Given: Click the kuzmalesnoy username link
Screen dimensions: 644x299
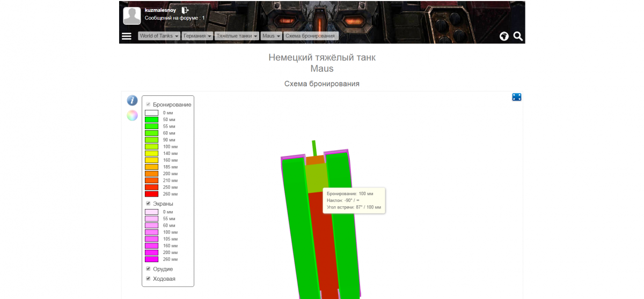Looking at the screenshot, I should click(x=160, y=10).
